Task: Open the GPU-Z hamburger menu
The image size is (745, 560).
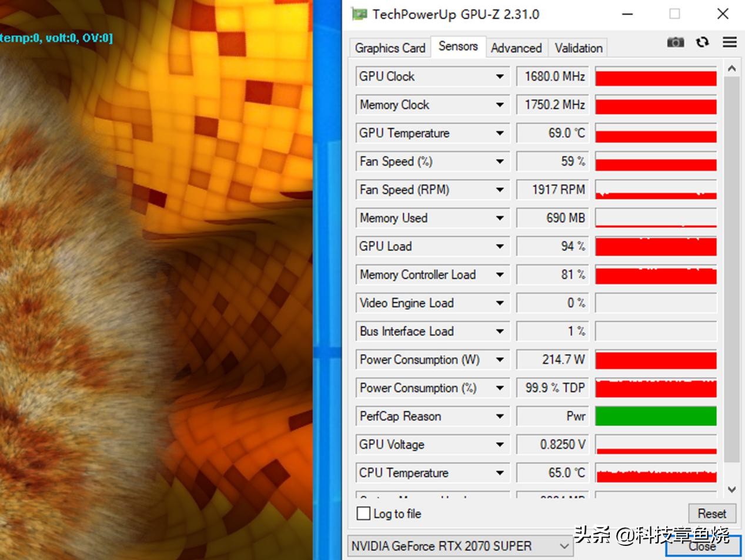Action: coord(729,42)
